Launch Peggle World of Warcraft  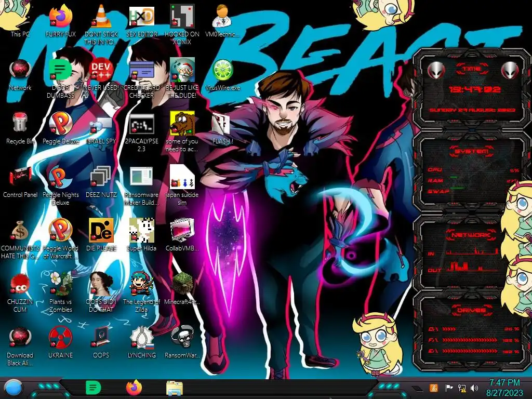pyautogui.click(x=60, y=238)
